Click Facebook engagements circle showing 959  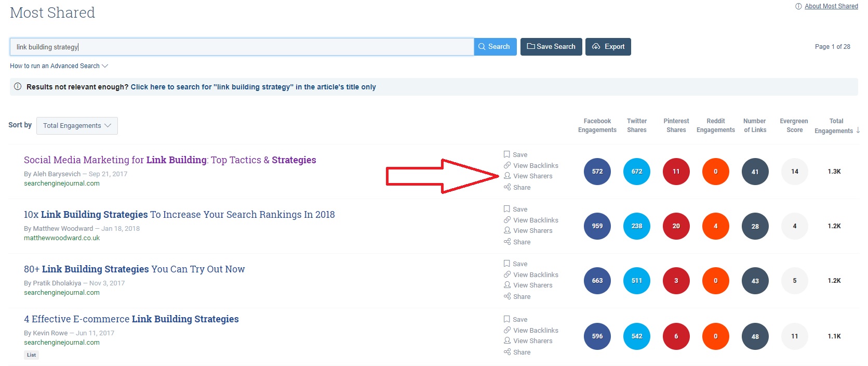click(597, 226)
